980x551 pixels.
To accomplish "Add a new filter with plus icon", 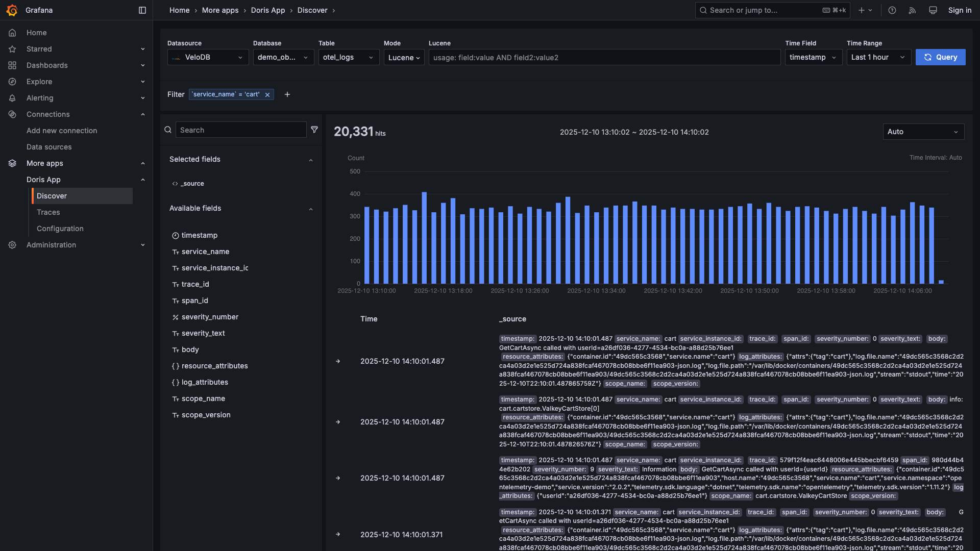I will coord(287,94).
